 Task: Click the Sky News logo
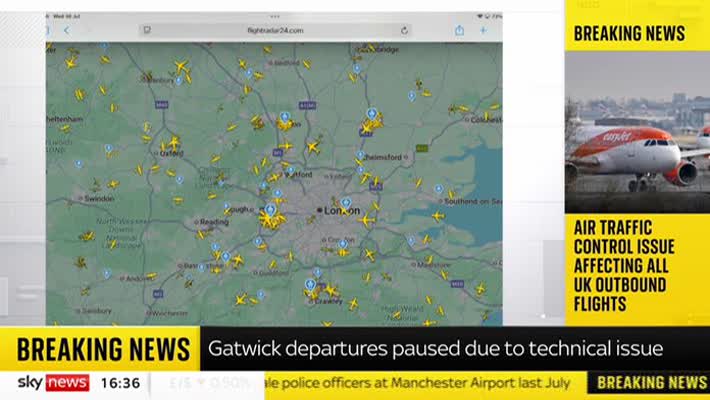[x=53, y=383]
